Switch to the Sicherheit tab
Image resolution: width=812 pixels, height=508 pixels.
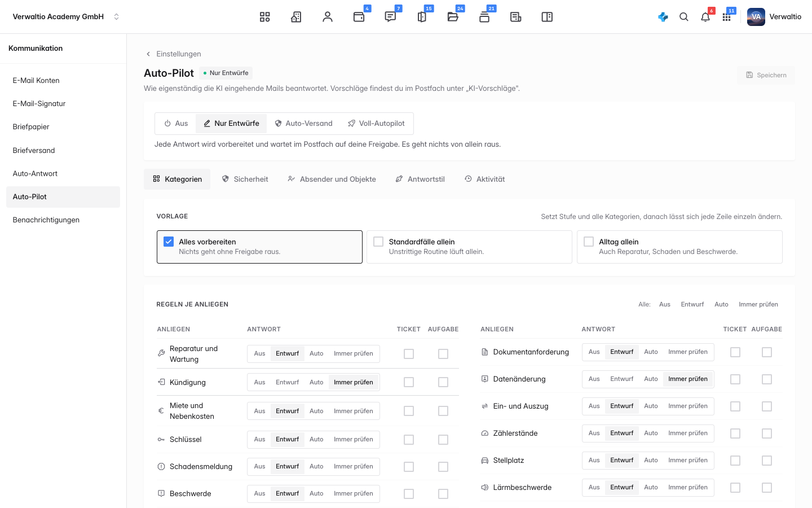click(245, 179)
